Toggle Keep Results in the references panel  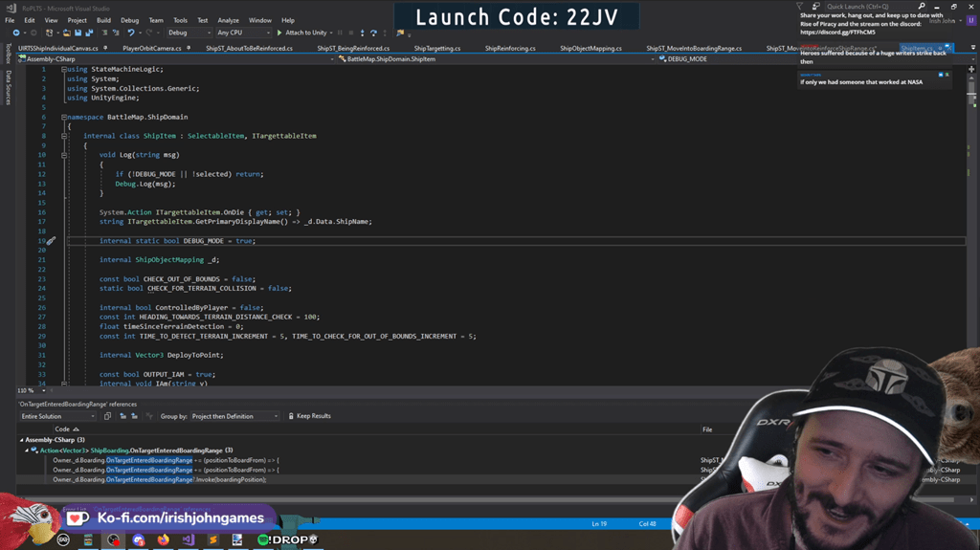[309, 416]
